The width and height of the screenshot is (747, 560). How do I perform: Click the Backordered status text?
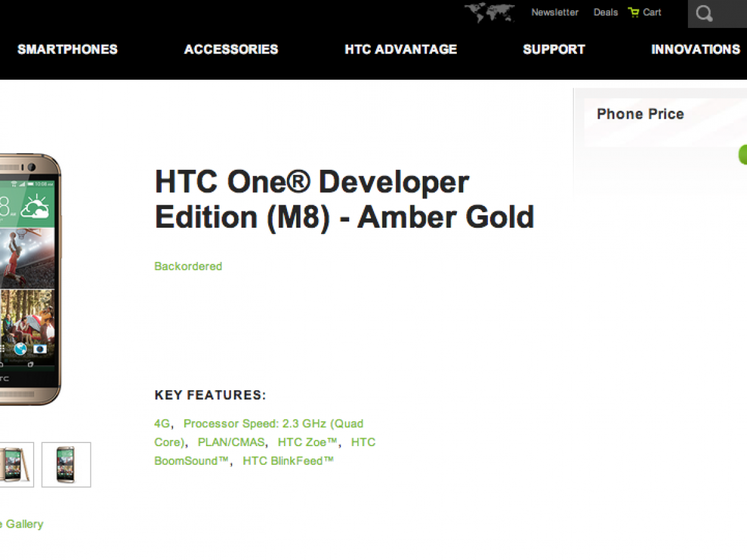click(x=188, y=266)
